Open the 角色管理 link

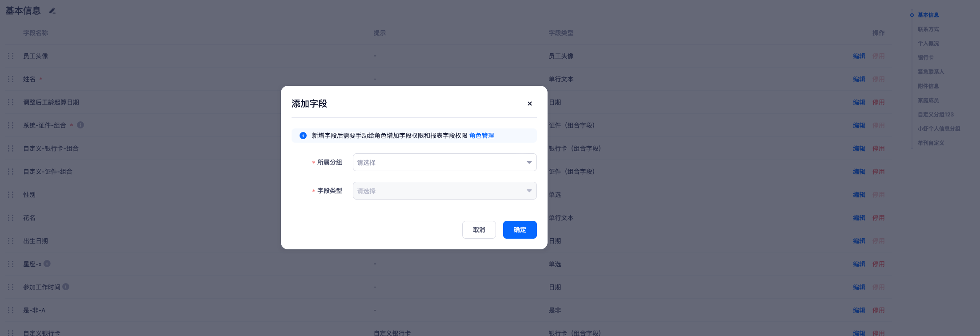click(481, 136)
